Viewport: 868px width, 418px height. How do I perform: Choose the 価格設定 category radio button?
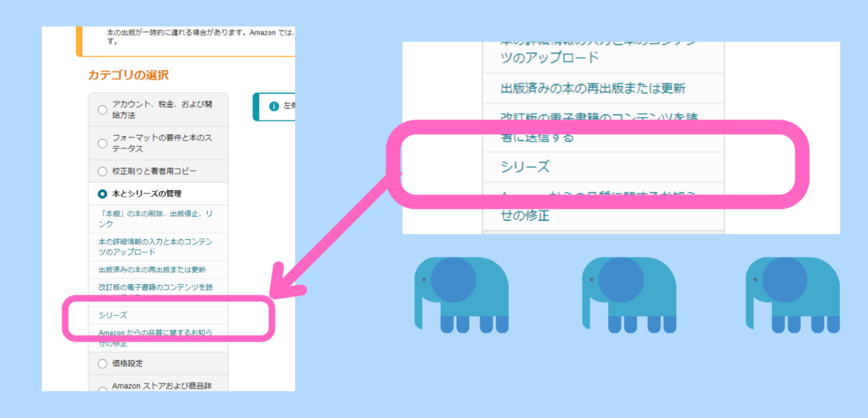point(102,363)
